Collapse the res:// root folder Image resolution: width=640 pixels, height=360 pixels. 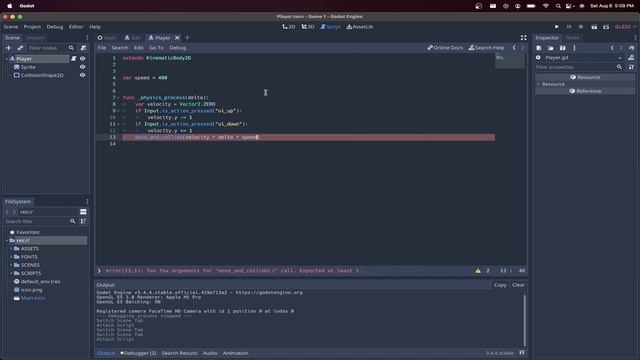pyautogui.click(x=7, y=240)
